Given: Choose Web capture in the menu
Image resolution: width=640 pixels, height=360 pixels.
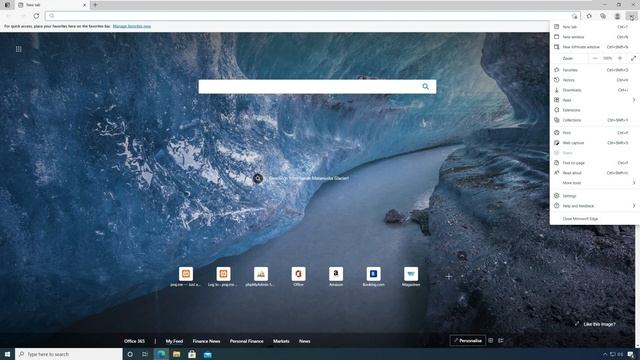Looking at the screenshot, I should coord(595,143).
